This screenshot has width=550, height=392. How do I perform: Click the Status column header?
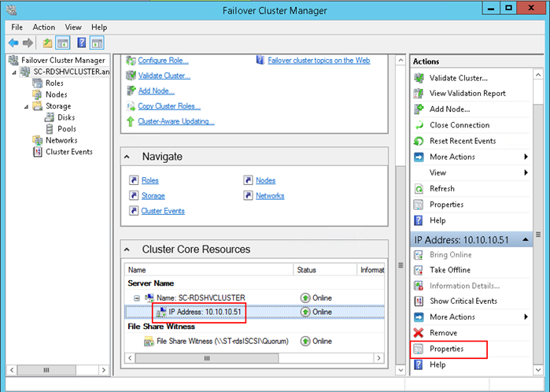pos(325,270)
